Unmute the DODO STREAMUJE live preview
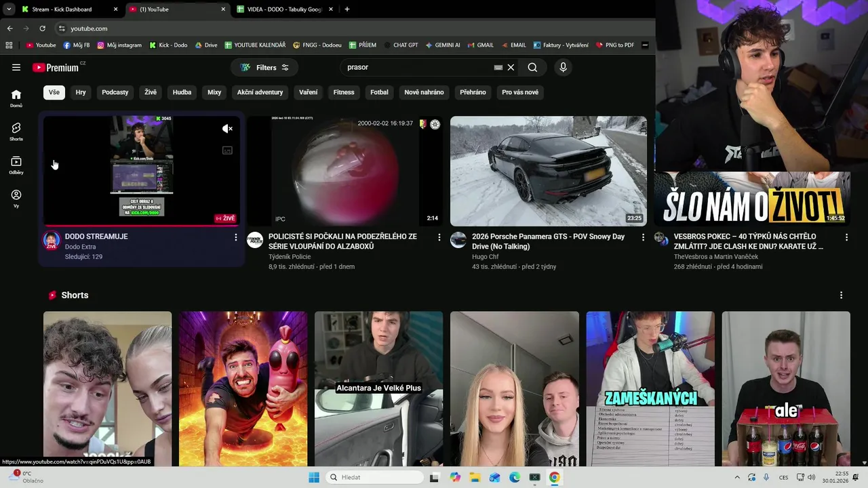The width and height of the screenshot is (868, 488). tap(227, 129)
